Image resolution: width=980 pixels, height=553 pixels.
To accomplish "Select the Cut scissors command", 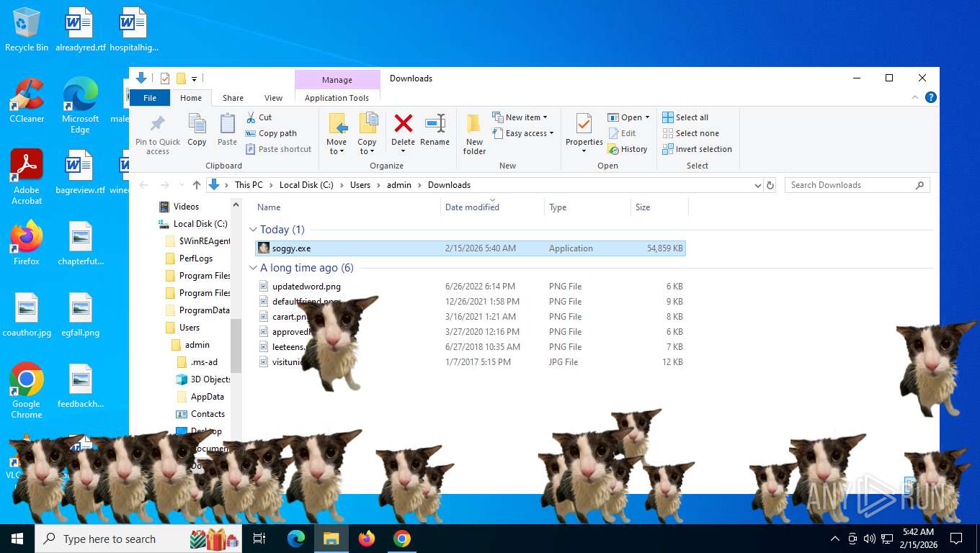I will pyautogui.click(x=259, y=117).
